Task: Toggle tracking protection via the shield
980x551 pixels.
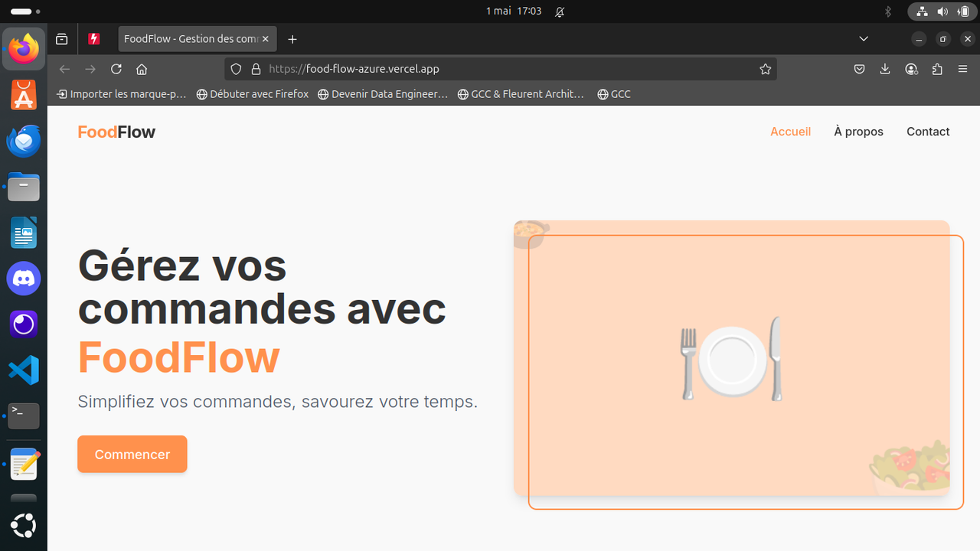Action: (x=235, y=69)
